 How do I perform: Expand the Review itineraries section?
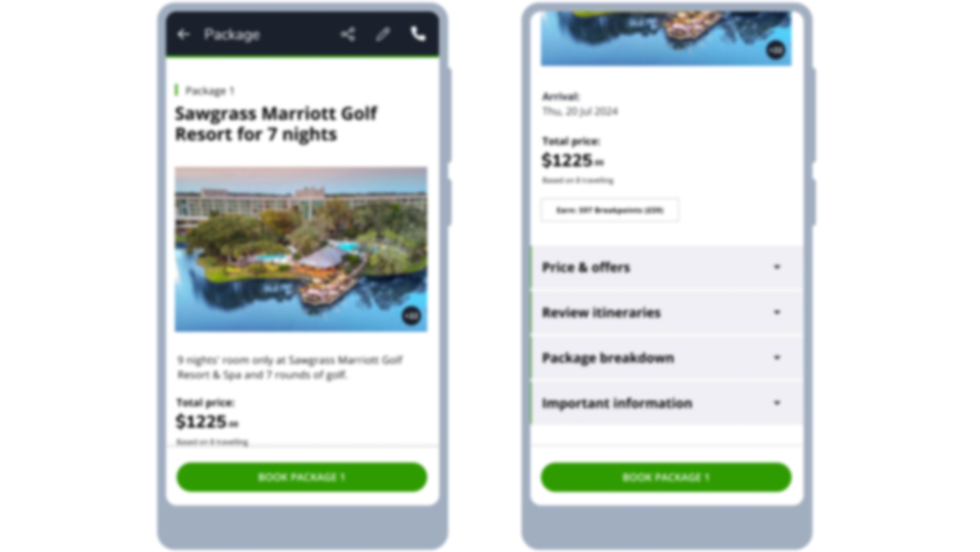point(666,313)
